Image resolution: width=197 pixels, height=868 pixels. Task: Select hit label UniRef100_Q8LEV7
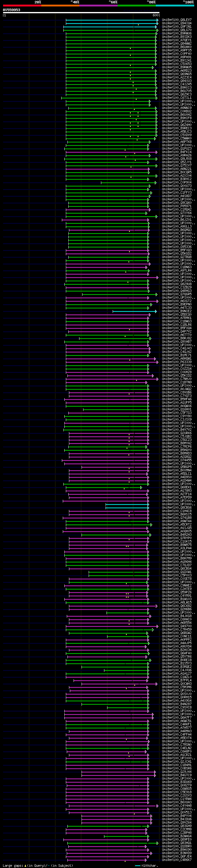(x=176, y=20)
